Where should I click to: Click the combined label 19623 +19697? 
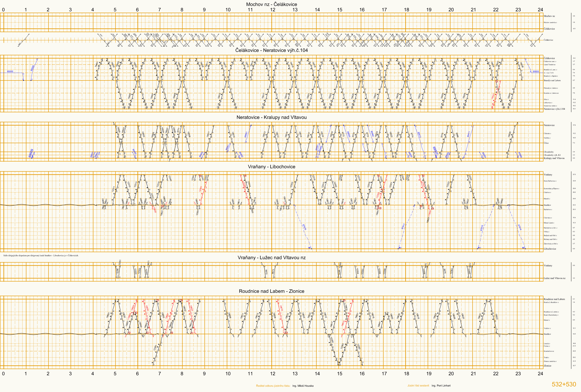(429, 216)
